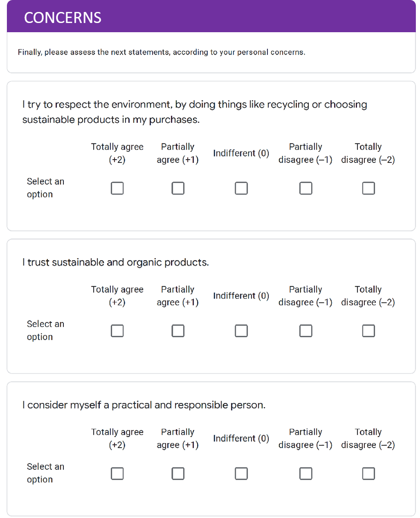
Task: Select Totally disagree for the recycling statement
Action: (x=368, y=188)
